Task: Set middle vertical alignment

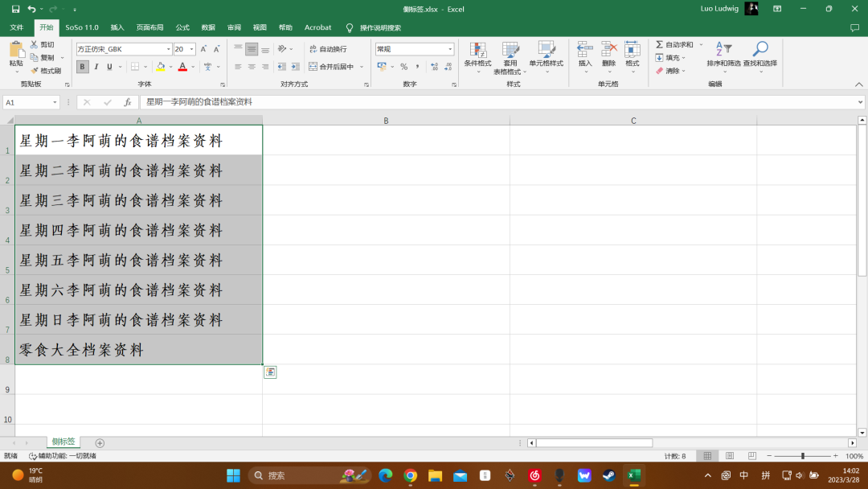Action: pyautogui.click(x=252, y=49)
